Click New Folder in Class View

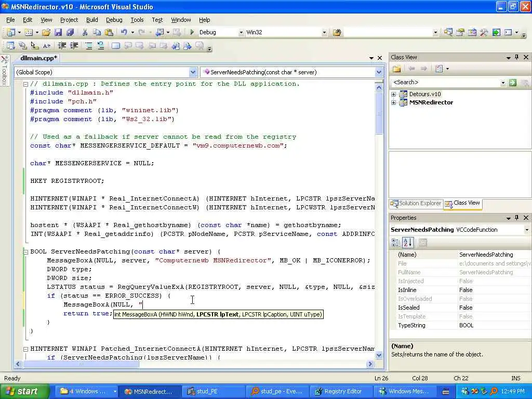click(x=396, y=69)
